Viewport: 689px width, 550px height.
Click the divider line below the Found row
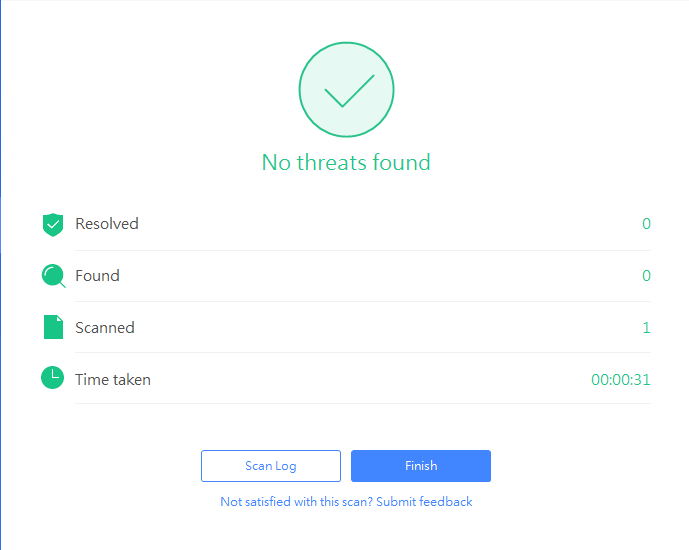click(363, 301)
